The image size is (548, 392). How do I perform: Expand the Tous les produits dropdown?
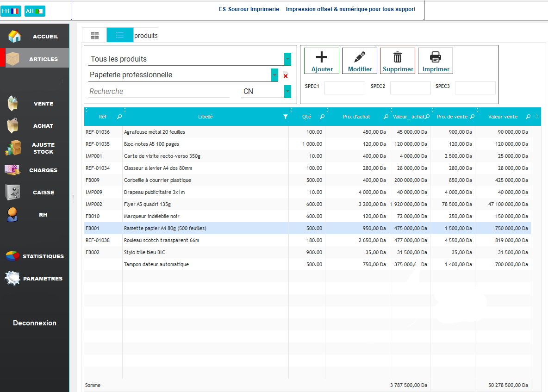(x=287, y=59)
